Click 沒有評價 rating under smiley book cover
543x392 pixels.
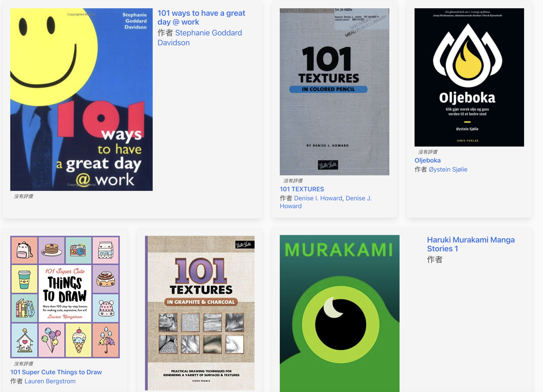tap(24, 196)
